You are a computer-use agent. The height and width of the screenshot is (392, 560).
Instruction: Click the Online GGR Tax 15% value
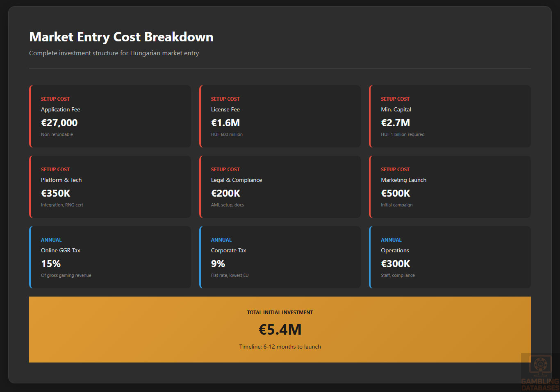51,264
